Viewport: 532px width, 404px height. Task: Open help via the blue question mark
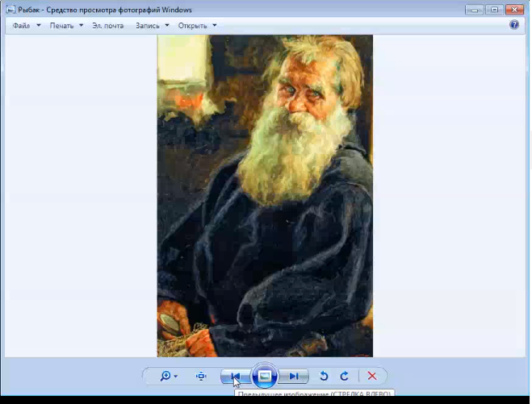(x=514, y=25)
